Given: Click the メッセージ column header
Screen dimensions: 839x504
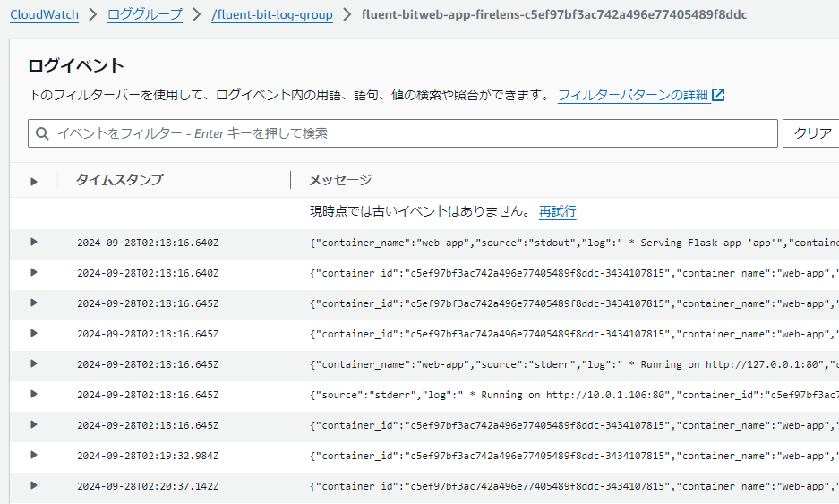Looking at the screenshot, I should [x=340, y=180].
